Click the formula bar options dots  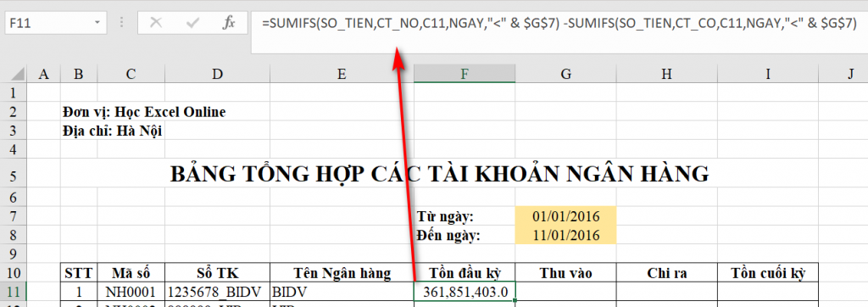122,23
